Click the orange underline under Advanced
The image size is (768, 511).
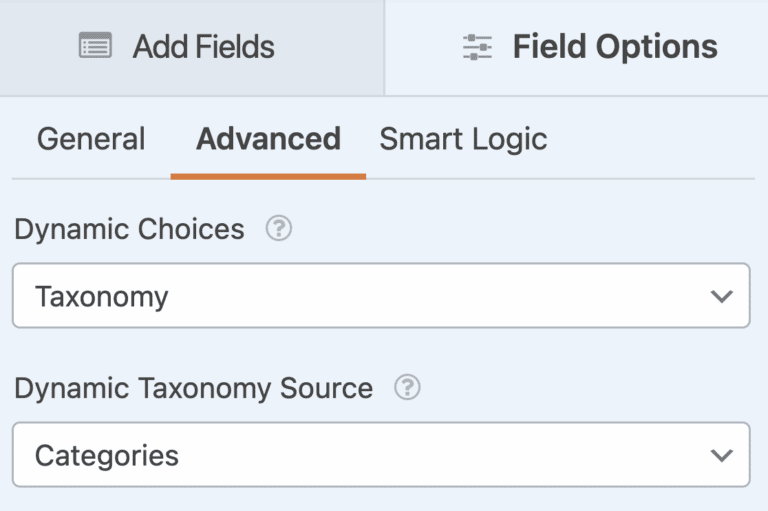point(268,177)
